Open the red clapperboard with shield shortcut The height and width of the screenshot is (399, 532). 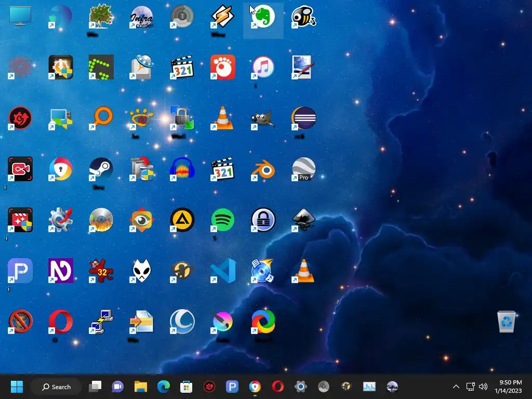tap(20, 220)
